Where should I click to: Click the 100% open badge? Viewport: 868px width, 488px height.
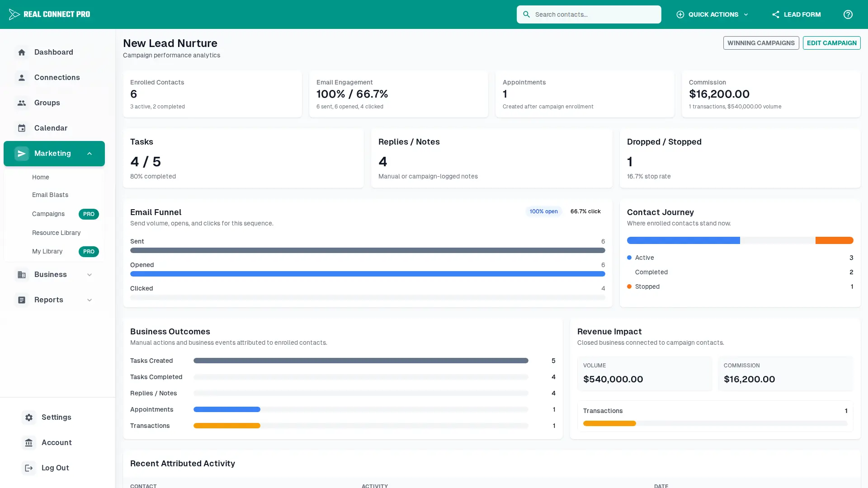point(543,211)
